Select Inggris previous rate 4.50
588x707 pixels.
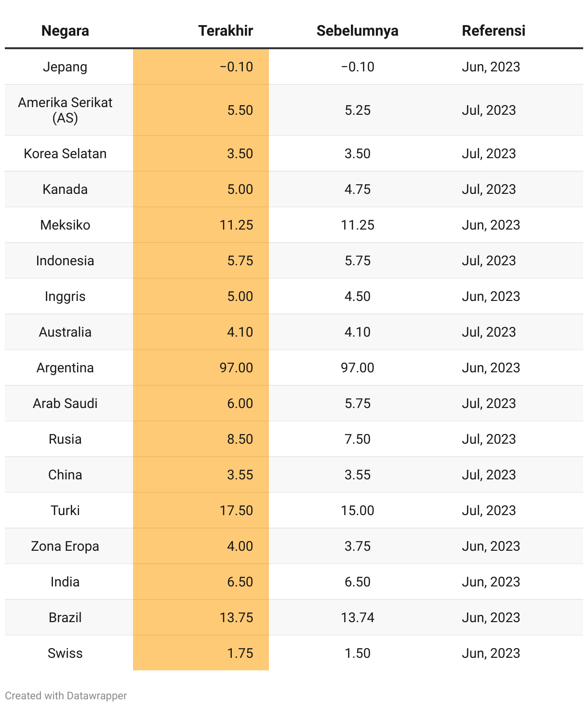[x=358, y=296]
